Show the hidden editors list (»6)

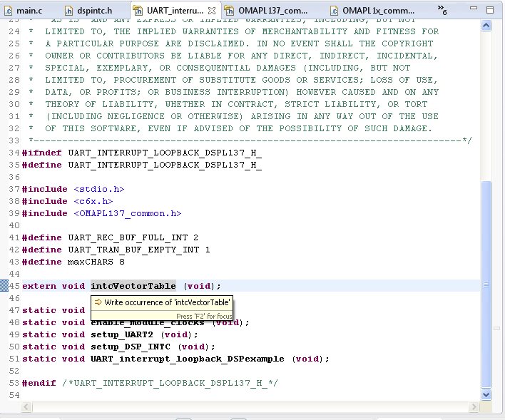[442, 10]
